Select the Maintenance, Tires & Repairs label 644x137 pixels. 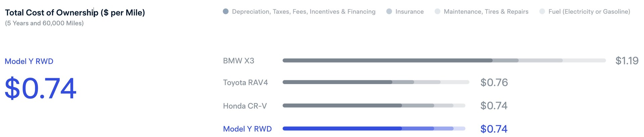point(486,12)
